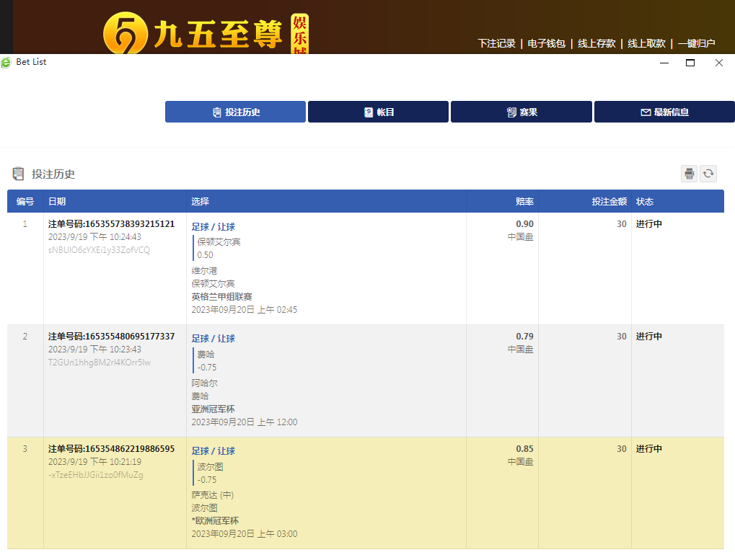Open the 最新信息 tab
Viewport: 735px width, 560px height.
pos(664,112)
